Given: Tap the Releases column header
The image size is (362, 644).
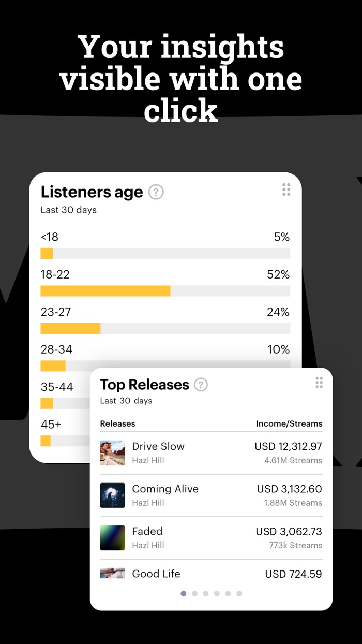Looking at the screenshot, I should (117, 423).
